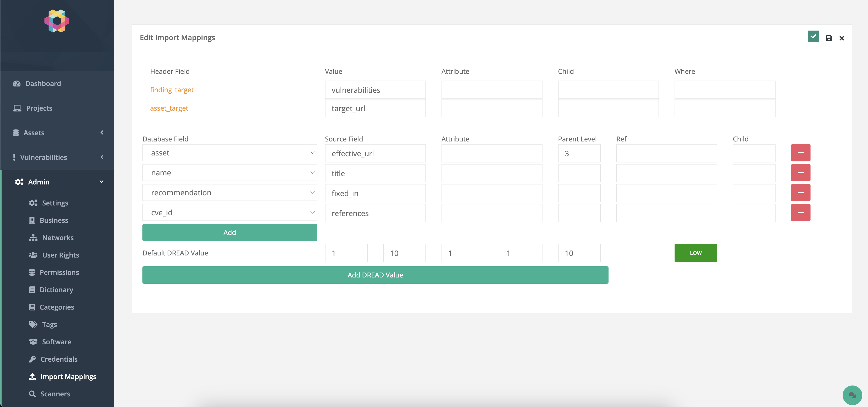Viewport: 868px width, 407px height.
Task: Click the fixed_in source field
Action: 375,193
